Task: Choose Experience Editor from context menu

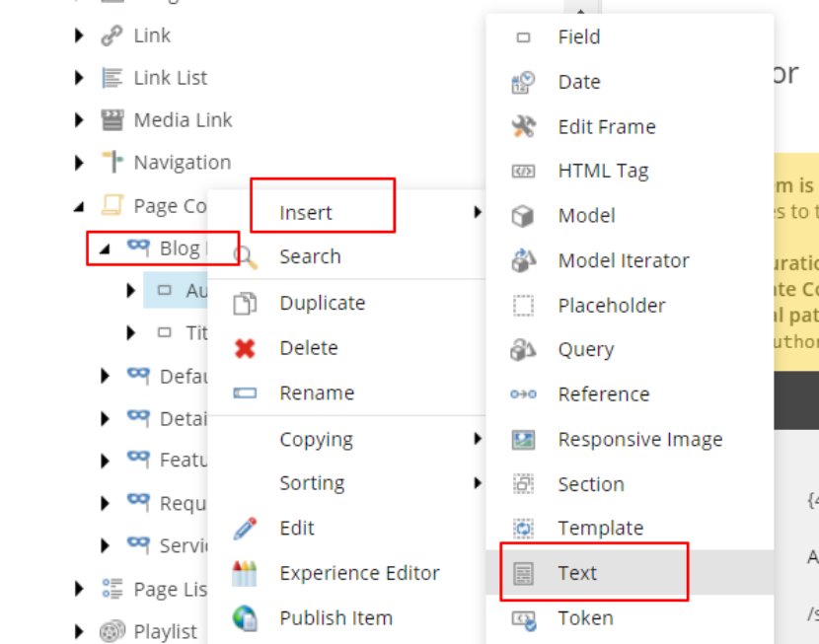Action: pyautogui.click(x=346, y=573)
